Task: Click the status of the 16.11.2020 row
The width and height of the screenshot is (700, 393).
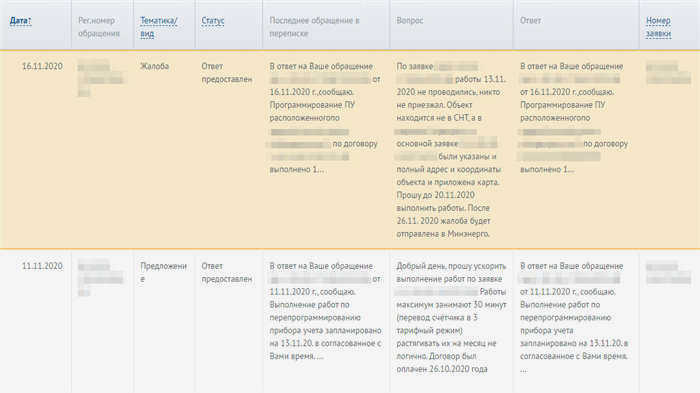Action: click(x=227, y=72)
